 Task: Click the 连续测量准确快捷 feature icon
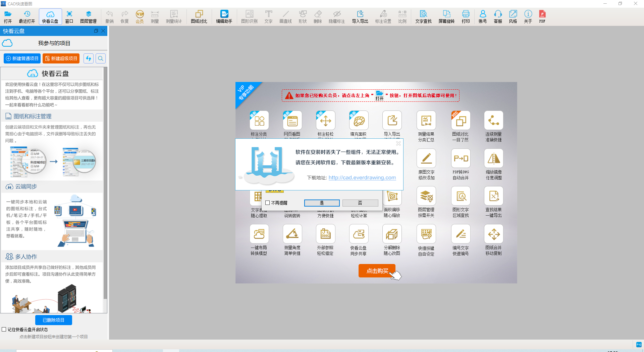click(x=493, y=121)
